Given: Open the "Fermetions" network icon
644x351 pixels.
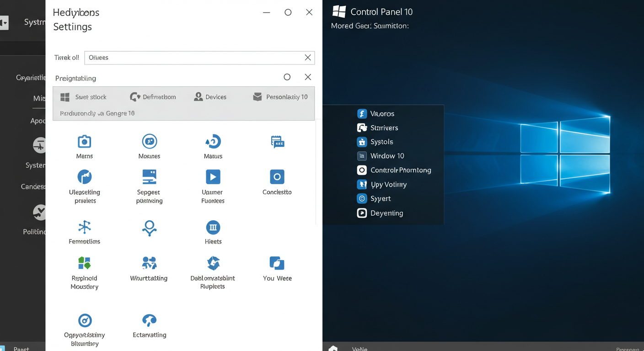Looking at the screenshot, I should [x=84, y=228].
